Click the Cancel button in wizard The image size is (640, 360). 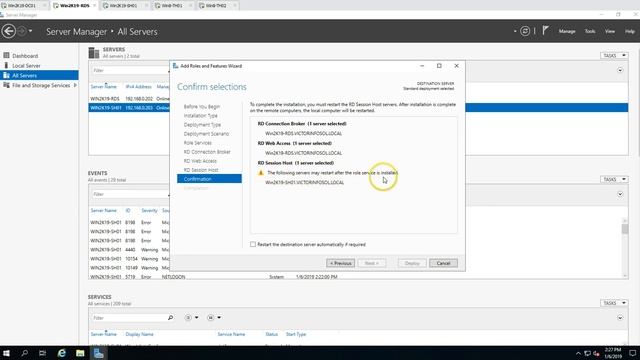(443, 263)
